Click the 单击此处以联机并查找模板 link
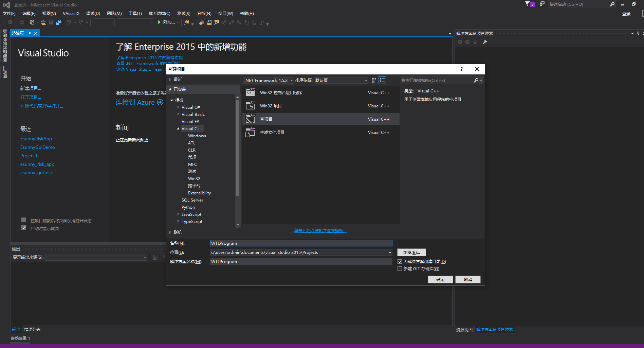 pos(321,231)
